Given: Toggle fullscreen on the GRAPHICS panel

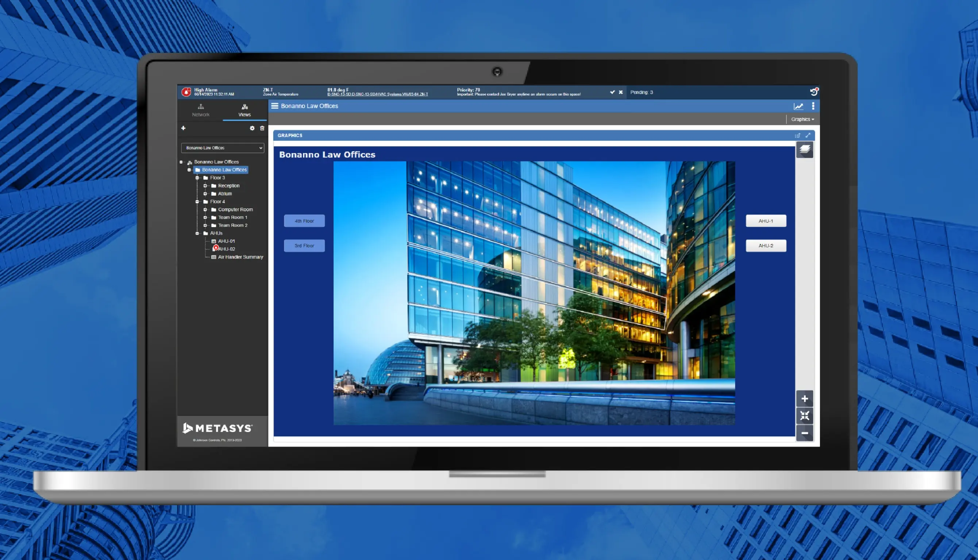Looking at the screenshot, I should coord(808,135).
